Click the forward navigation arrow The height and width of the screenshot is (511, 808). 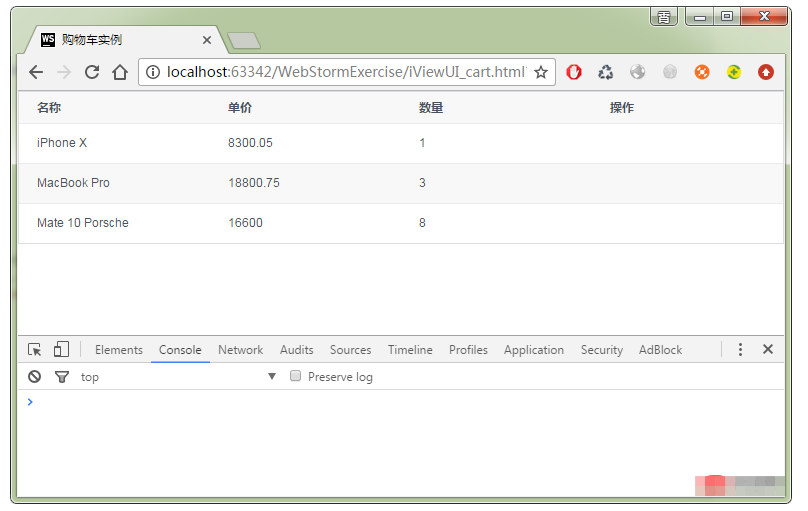(x=64, y=72)
